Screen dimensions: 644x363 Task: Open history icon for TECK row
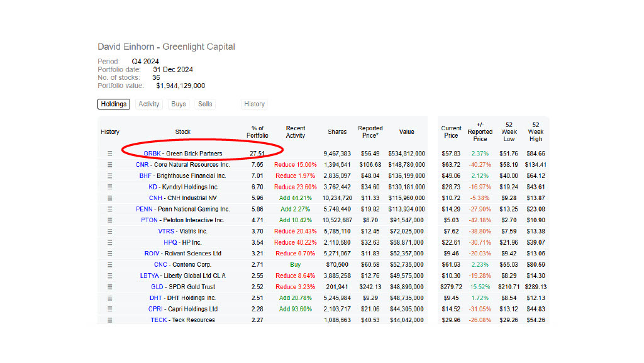tap(109, 320)
